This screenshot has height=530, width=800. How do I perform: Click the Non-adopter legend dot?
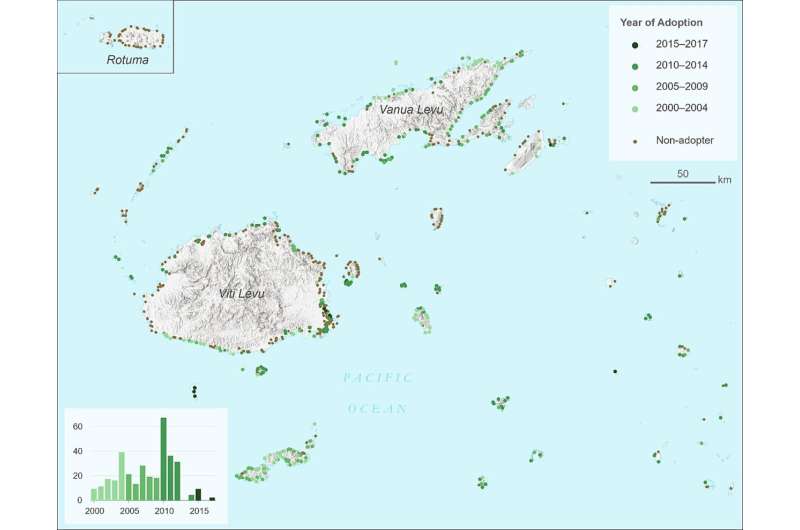coord(635,141)
